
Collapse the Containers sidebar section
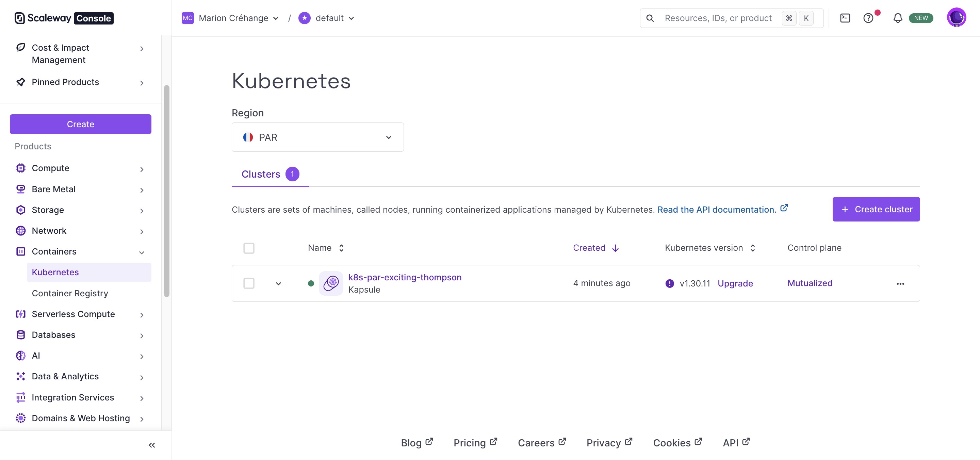(142, 252)
